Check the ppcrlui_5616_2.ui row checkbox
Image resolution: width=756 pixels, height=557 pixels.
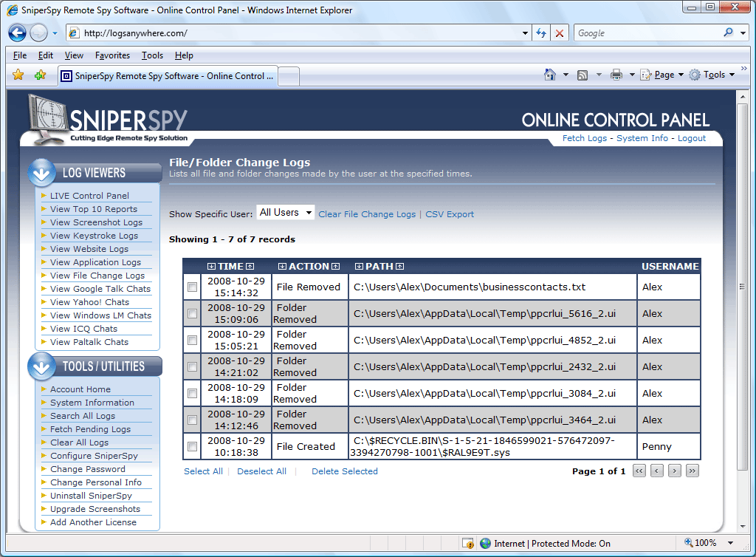[193, 313]
